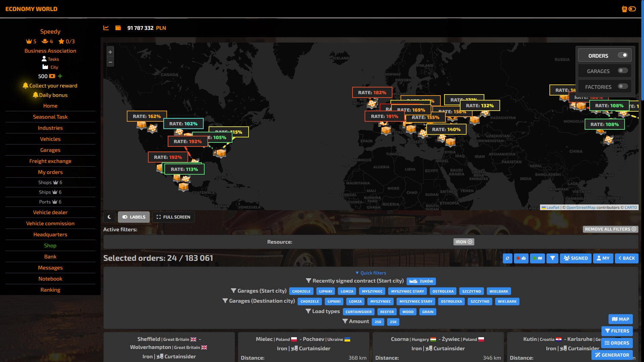This screenshot has width=644, height=362.
Task: Enable the GARAGES map layer toggle
Action: (x=623, y=71)
